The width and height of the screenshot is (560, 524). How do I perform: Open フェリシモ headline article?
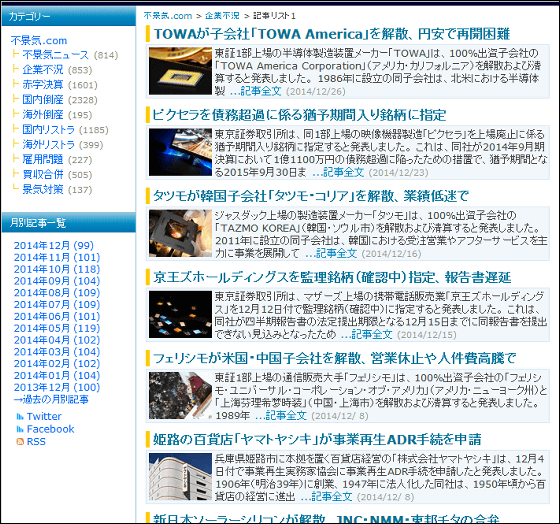pyautogui.click(x=334, y=358)
